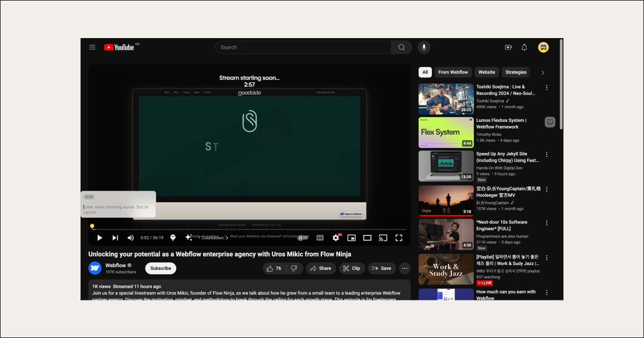Like the video with thumbs up
The height and width of the screenshot is (338, 644).
(274, 268)
